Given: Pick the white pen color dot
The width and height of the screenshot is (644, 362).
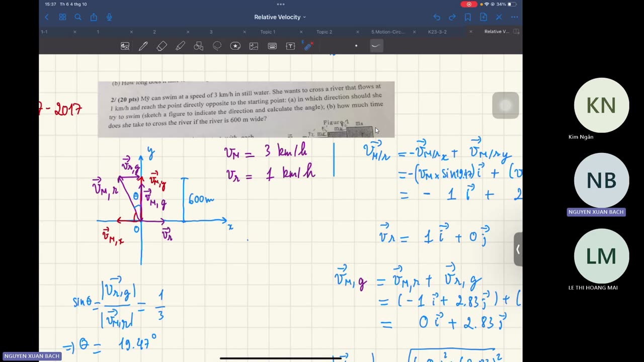Looking at the screenshot, I should coord(356,46).
